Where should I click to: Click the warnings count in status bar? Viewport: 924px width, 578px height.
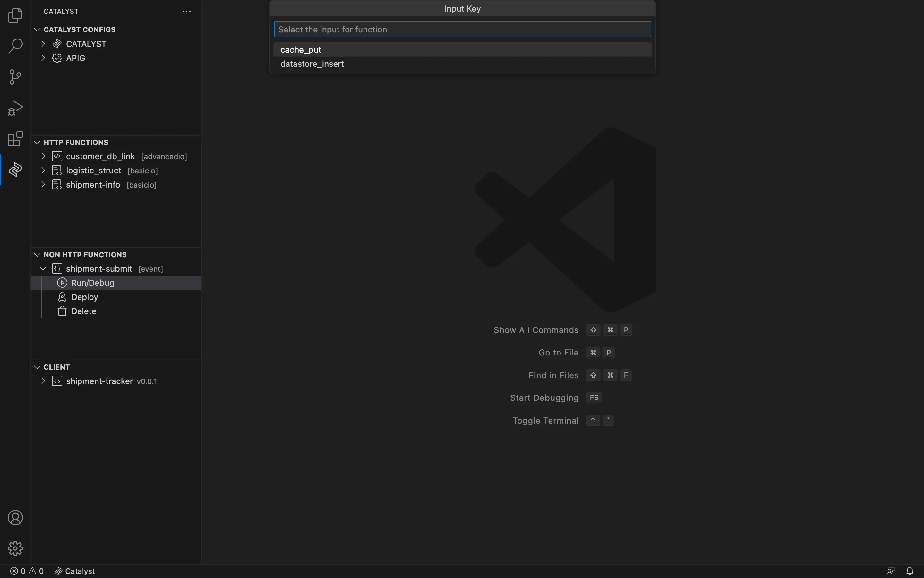36,571
